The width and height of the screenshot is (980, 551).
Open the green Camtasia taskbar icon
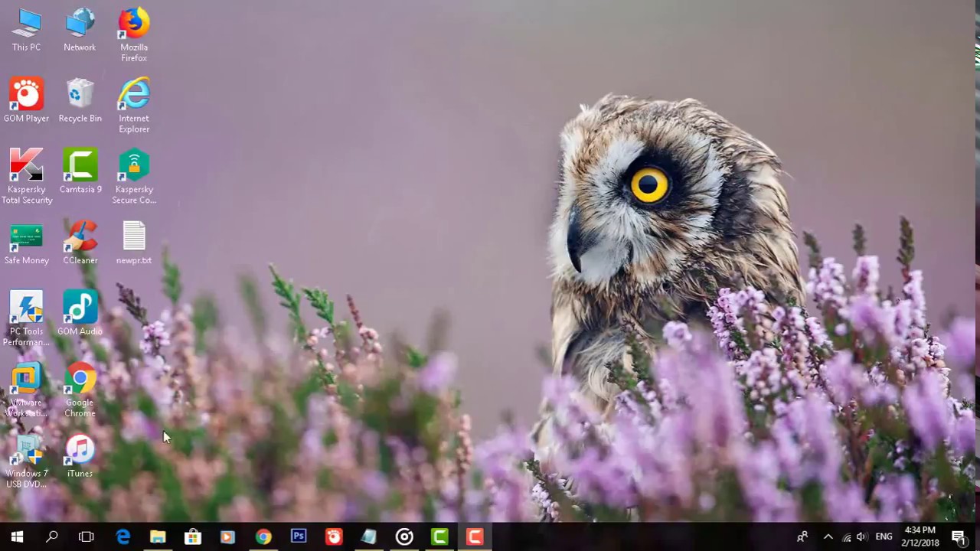pyautogui.click(x=439, y=537)
